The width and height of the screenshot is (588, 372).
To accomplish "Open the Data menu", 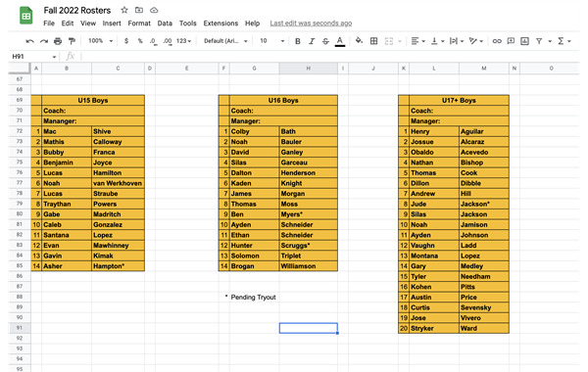I will coord(165,23).
